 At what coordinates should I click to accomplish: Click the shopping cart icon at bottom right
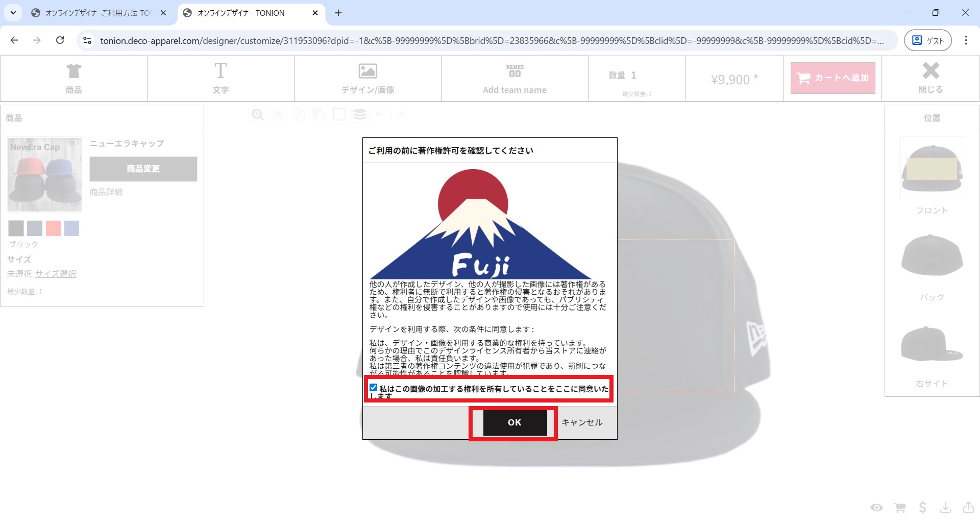tap(900, 508)
